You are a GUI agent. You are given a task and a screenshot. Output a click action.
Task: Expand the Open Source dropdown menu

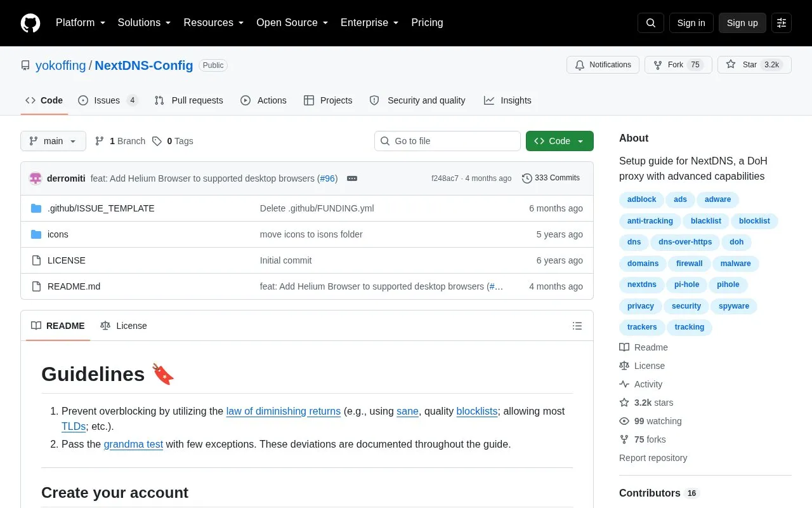292,23
